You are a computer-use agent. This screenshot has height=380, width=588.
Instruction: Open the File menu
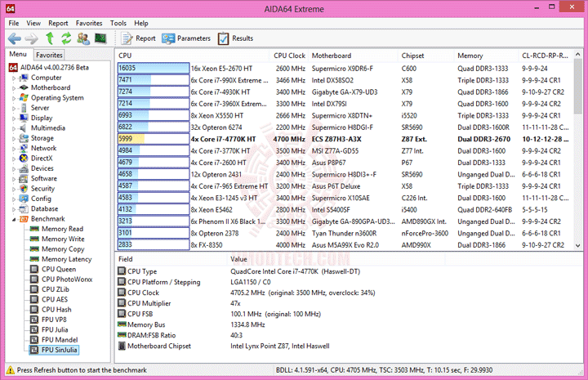click(x=14, y=23)
